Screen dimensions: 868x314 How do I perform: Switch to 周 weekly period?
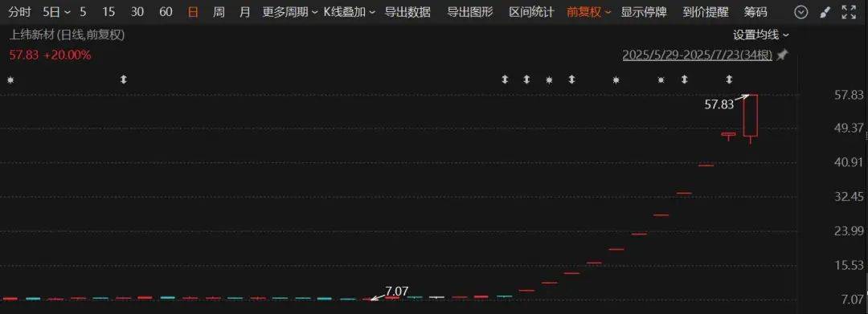(x=219, y=12)
